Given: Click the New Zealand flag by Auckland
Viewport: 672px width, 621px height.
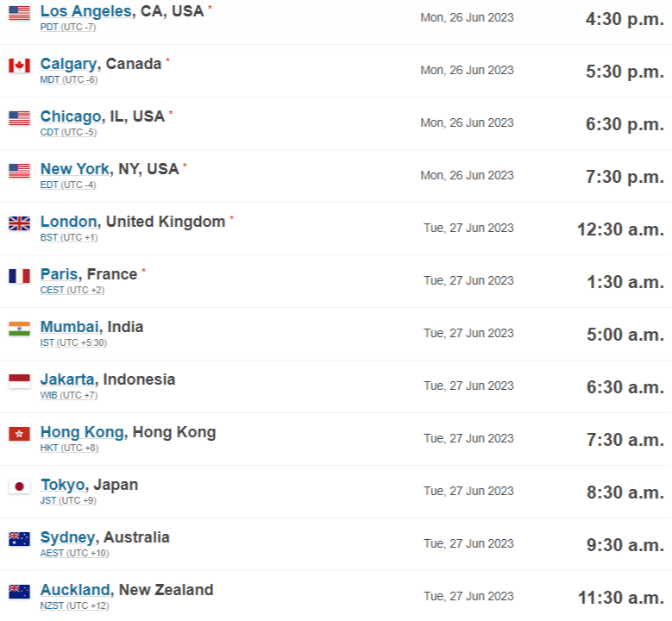Looking at the screenshot, I should 19,593.
